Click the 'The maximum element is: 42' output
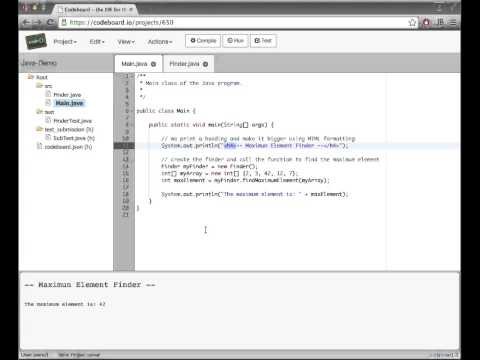The width and height of the screenshot is (480, 360). tap(65, 304)
